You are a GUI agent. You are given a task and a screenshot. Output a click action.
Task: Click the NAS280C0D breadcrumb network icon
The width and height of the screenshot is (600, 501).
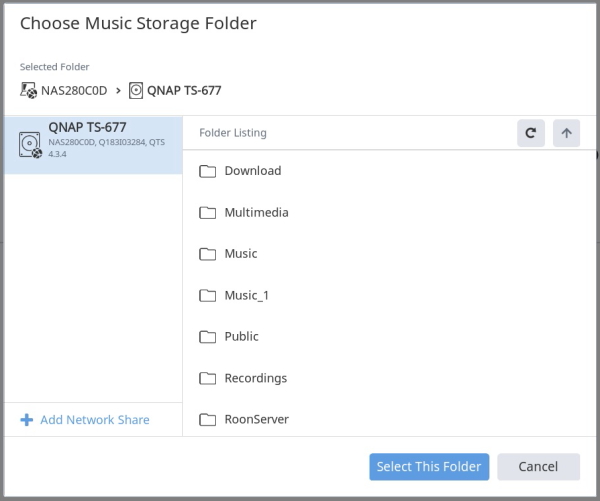[x=28, y=91]
